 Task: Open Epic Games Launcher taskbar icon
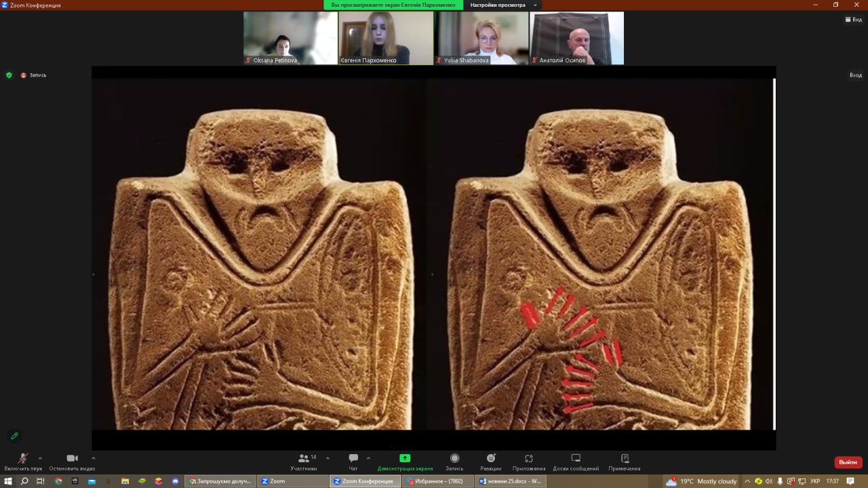tap(75, 481)
